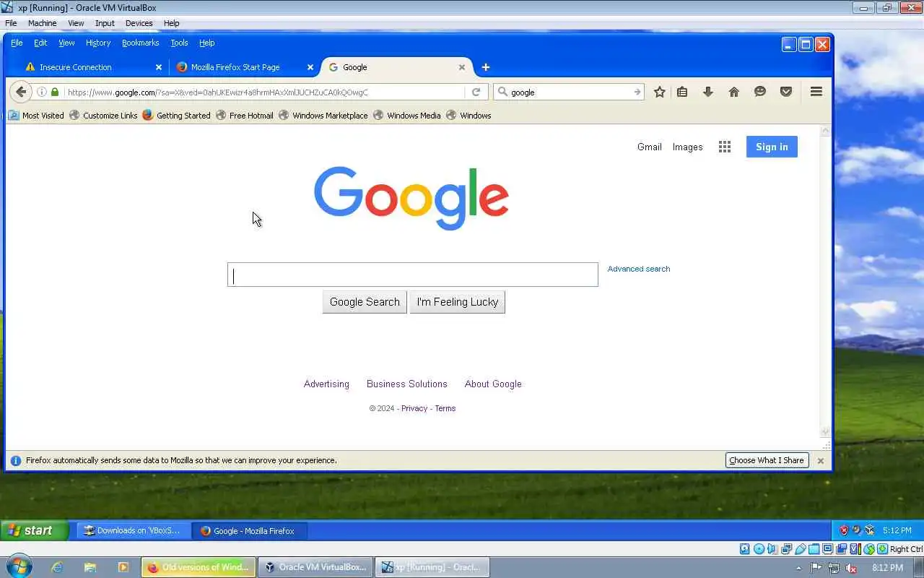Open Privacy link in footer

pos(414,408)
